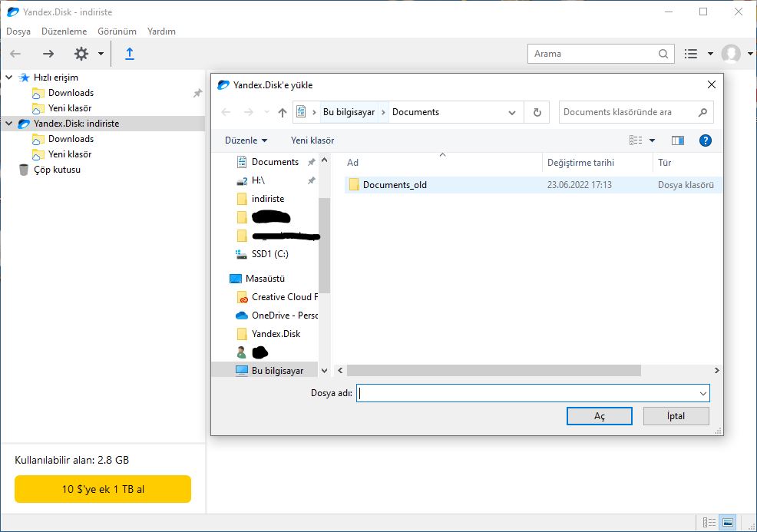
Task: Click the İptal button
Action: point(676,416)
